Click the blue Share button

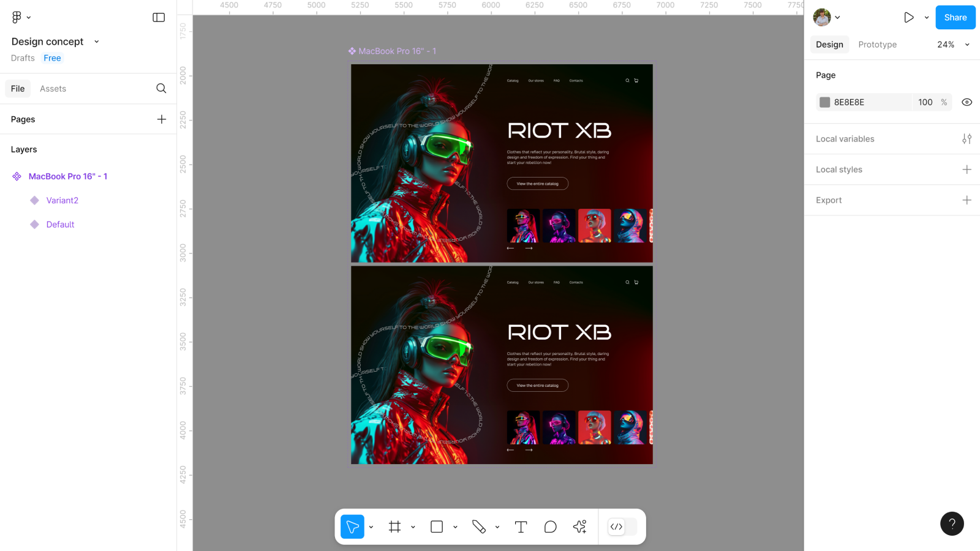point(955,17)
